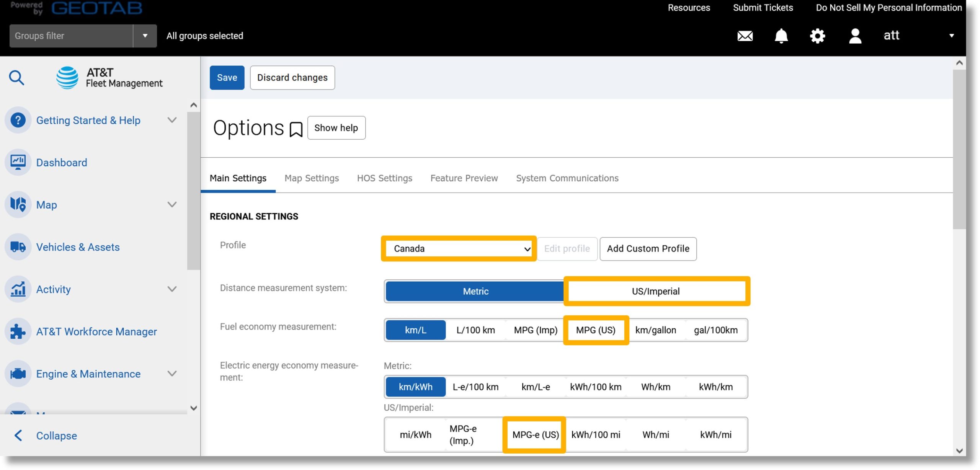Screen dimensions: 980x470
Task: Open the mail envelope icon
Action: [745, 36]
